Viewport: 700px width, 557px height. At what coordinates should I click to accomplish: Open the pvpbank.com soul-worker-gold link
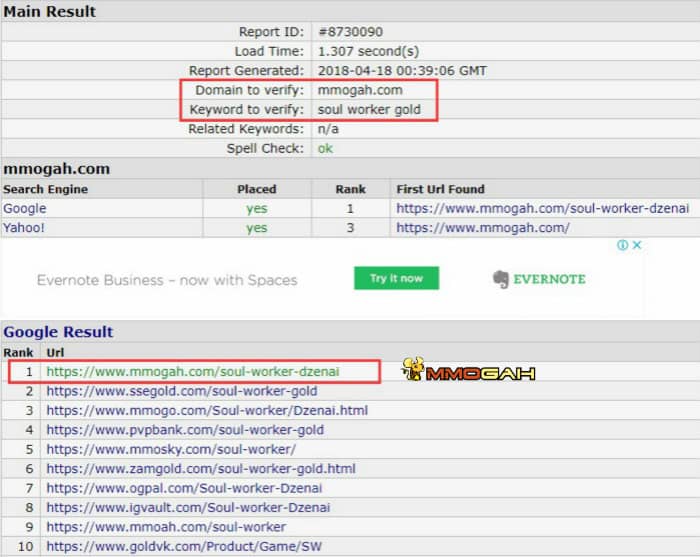point(185,430)
